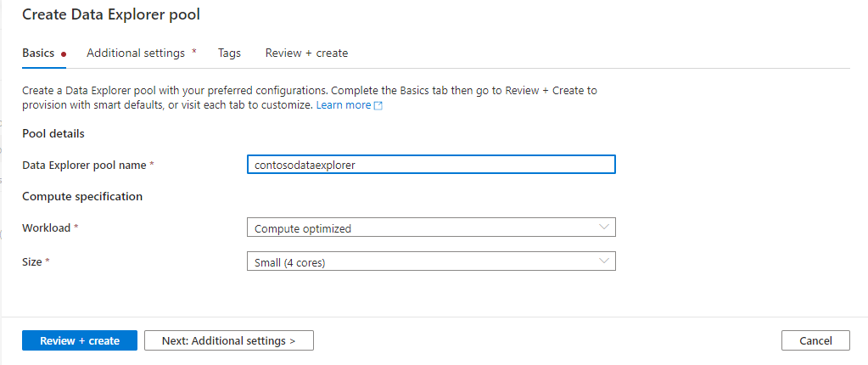868x365 pixels.
Task: Click the Create Data Explorer pool heading
Action: tap(111, 14)
